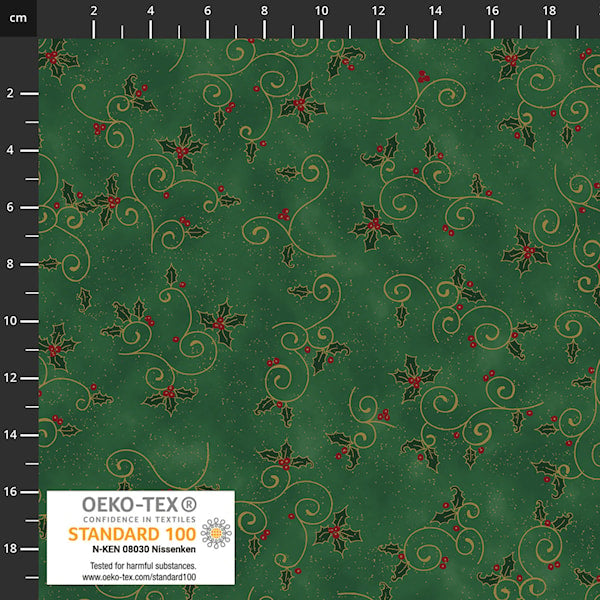The image size is (600, 600).
Task: Click the 10 mark on top ruler
Action: tap(321, 10)
